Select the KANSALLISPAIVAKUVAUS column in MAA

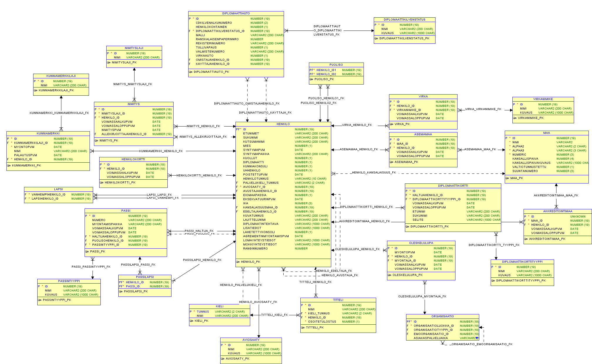pos(546,163)
